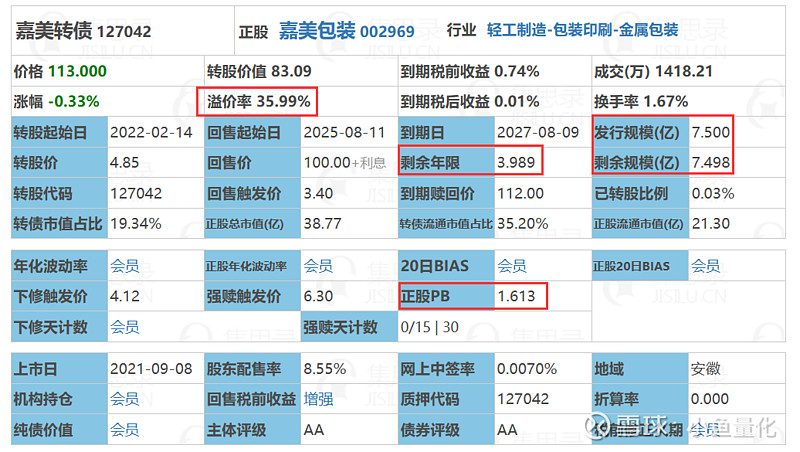800x452 pixels.
Task: Click the 机构持仓 header cell
Action: click(x=59, y=399)
